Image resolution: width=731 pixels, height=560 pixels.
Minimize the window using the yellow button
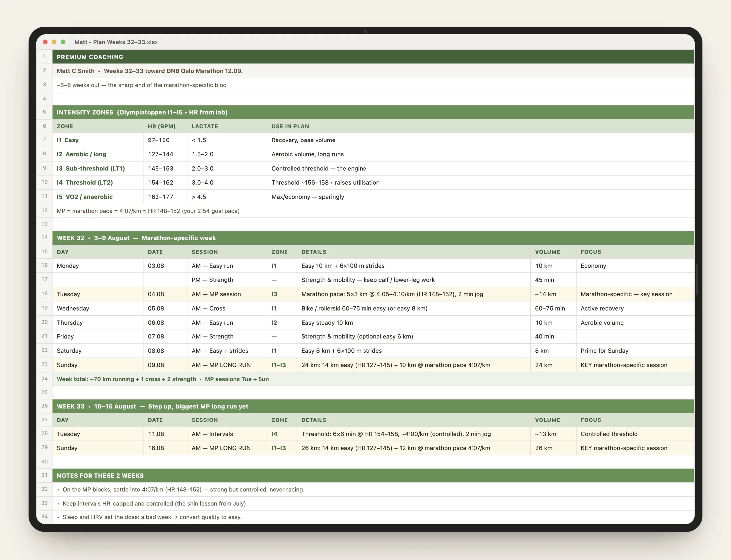54,42
